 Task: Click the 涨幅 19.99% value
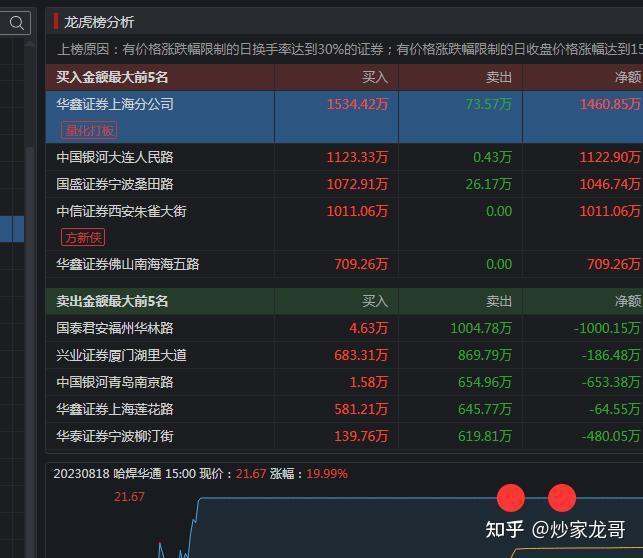[327, 474]
